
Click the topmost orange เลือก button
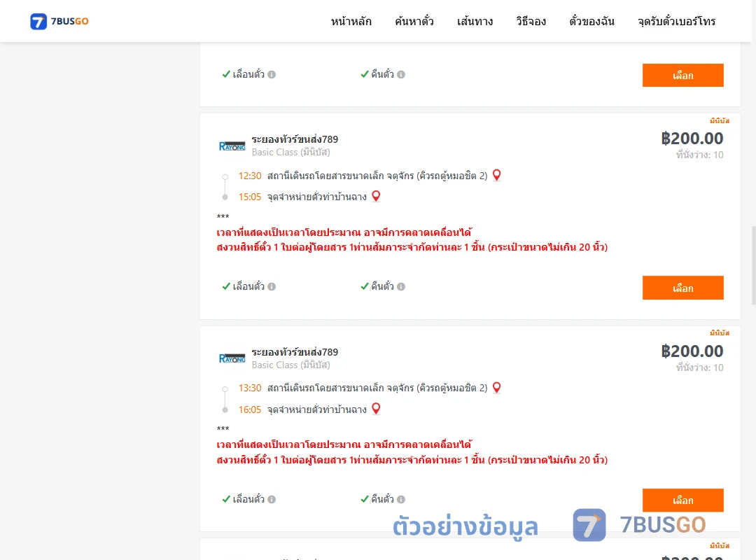pyautogui.click(x=682, y=75)
